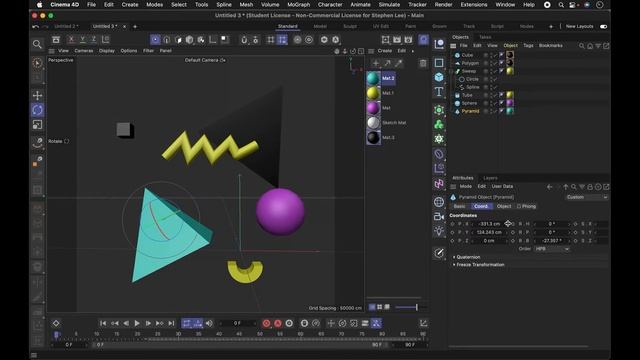640x360 pixels.
Task: Select the Cube object in the Object Manager
Action: click(467, 55)
